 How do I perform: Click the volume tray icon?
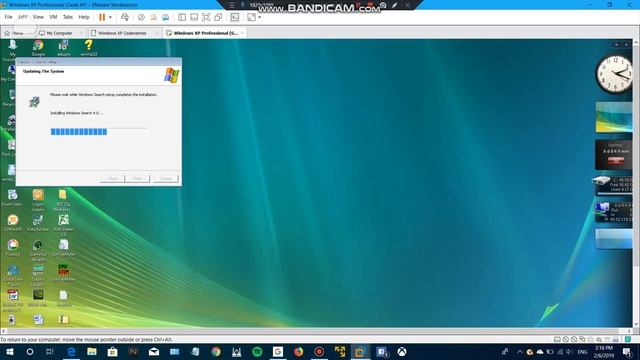pyautogui.click(x=569, y=351)
